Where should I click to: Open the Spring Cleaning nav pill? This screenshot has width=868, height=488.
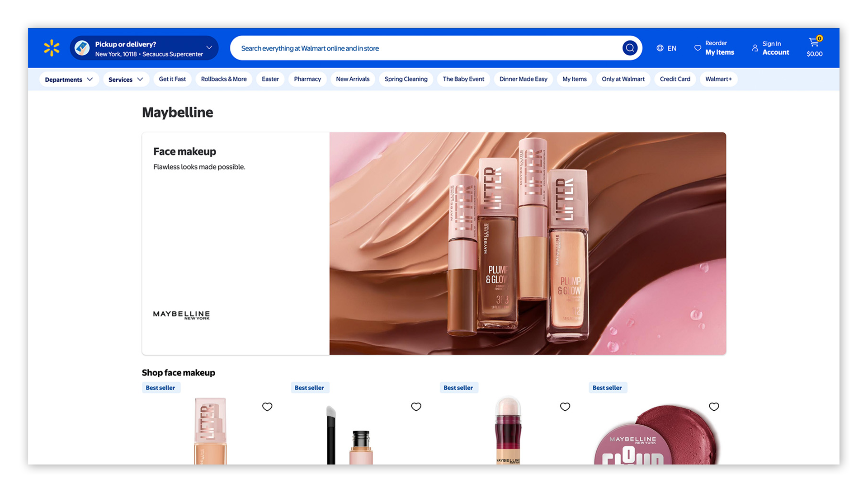[406, 79]
